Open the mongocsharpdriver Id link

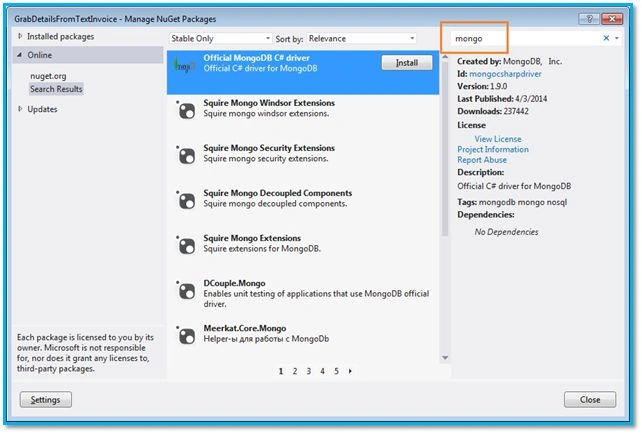click(505, 74)
